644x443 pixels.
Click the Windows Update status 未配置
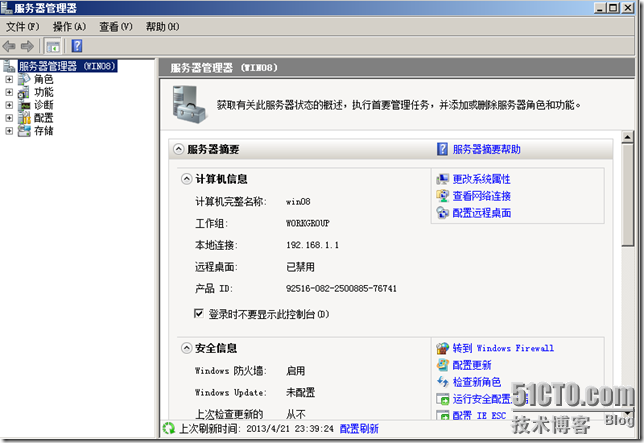[300, 393]
